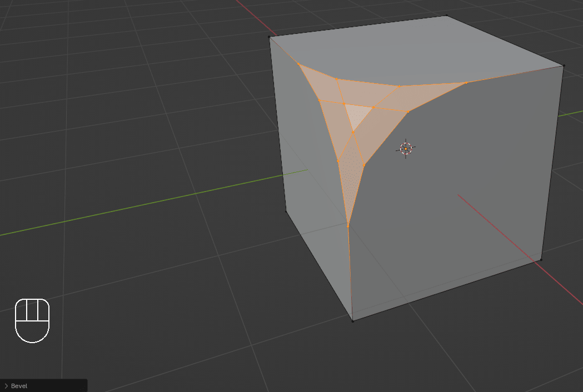Image resolution: width=583 pixels, height=392 pixels.
Task: Select the cube's bottom front corner vertex
Action: 352,320
